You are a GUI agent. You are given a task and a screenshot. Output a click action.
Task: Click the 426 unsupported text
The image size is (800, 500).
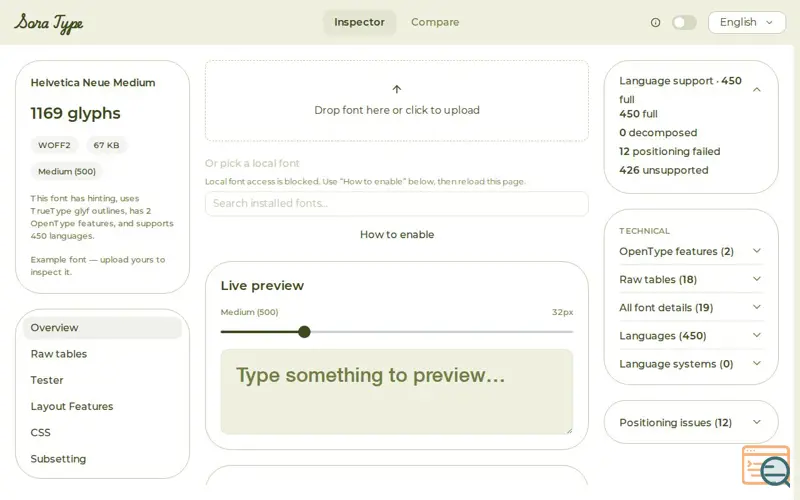663,170
